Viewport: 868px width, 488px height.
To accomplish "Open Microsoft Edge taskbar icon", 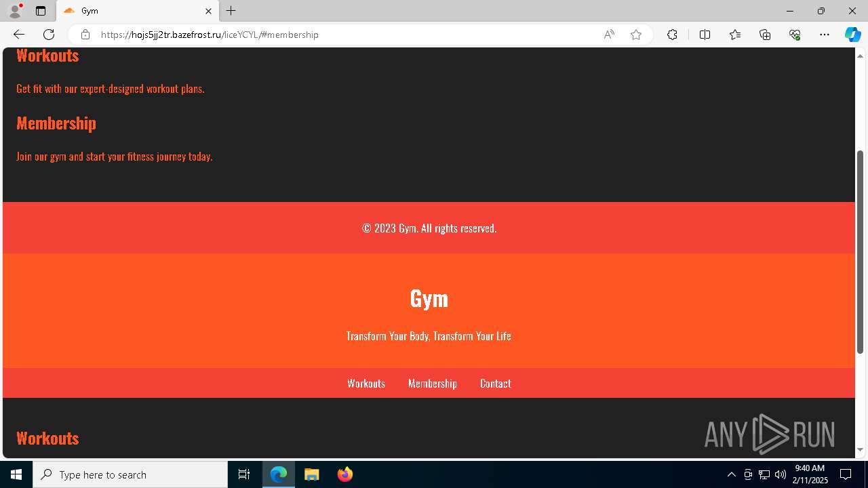I will [x=279, y=474].
